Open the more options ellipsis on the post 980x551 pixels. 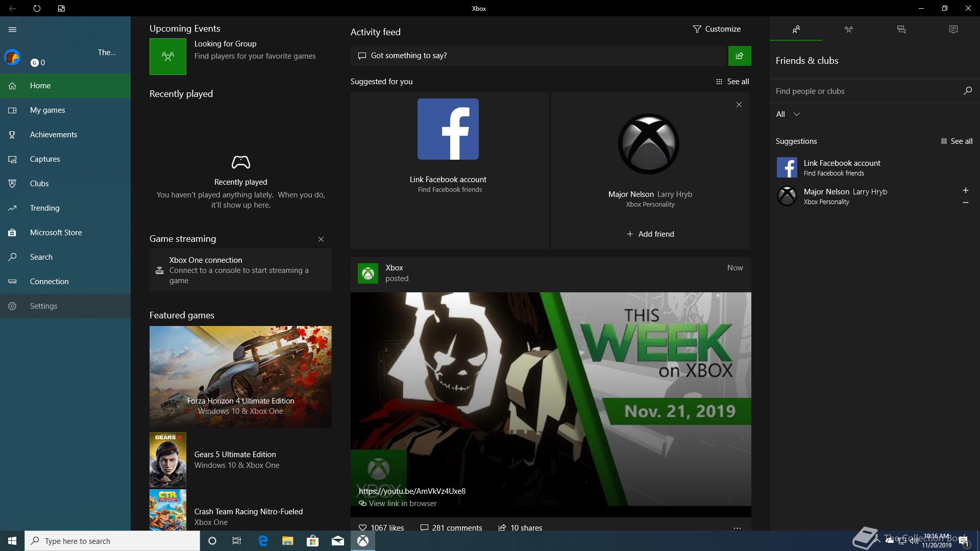737,528
